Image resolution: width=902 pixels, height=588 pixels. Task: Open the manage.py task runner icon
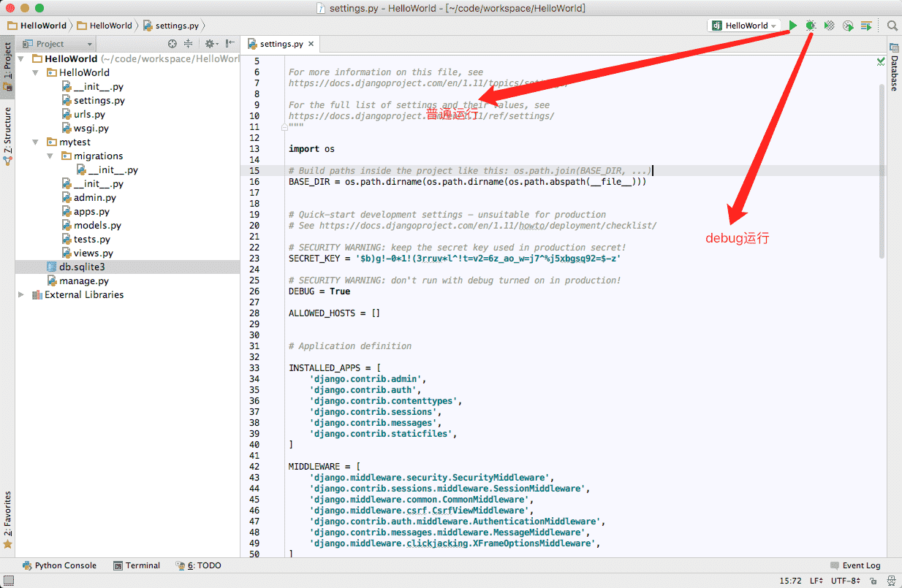point(866,26)
